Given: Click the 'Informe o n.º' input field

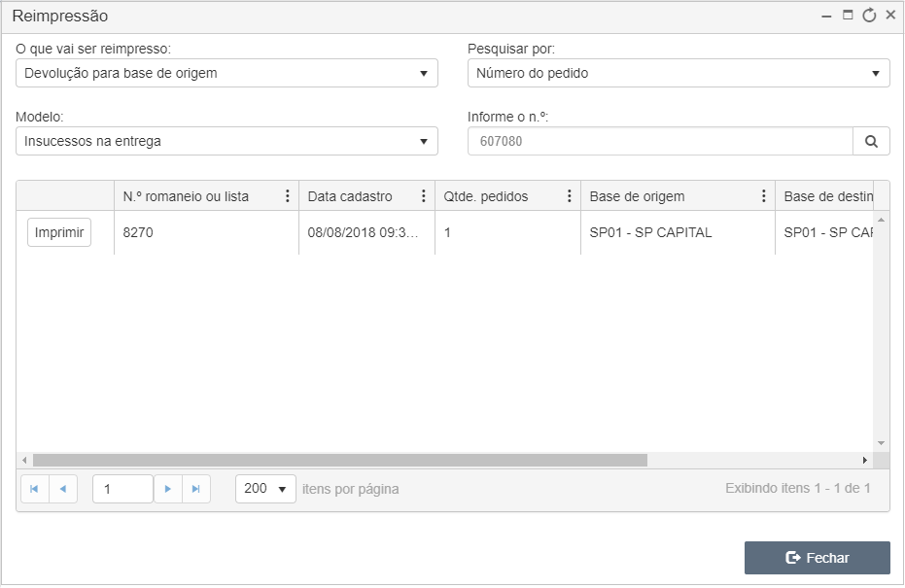Looking at the screenshot, I should click(x=660, y=141).
